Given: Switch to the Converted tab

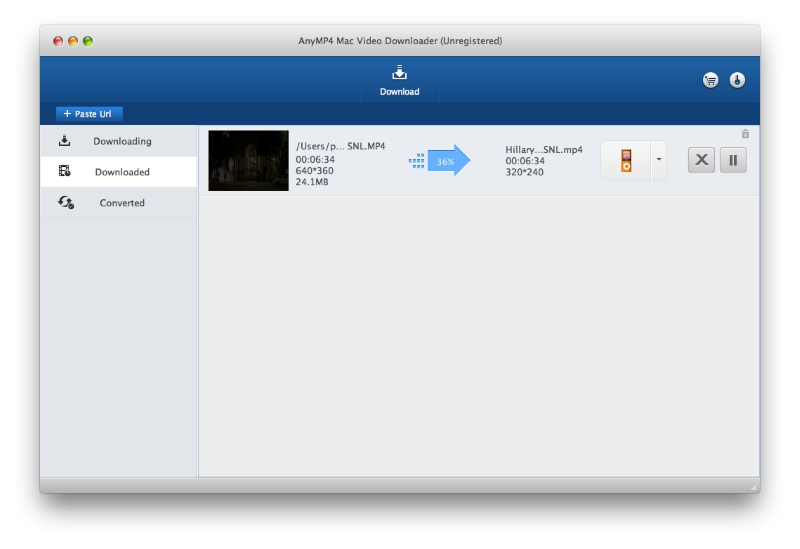Looking at the screenshot, I should click(x=118, y=203).
